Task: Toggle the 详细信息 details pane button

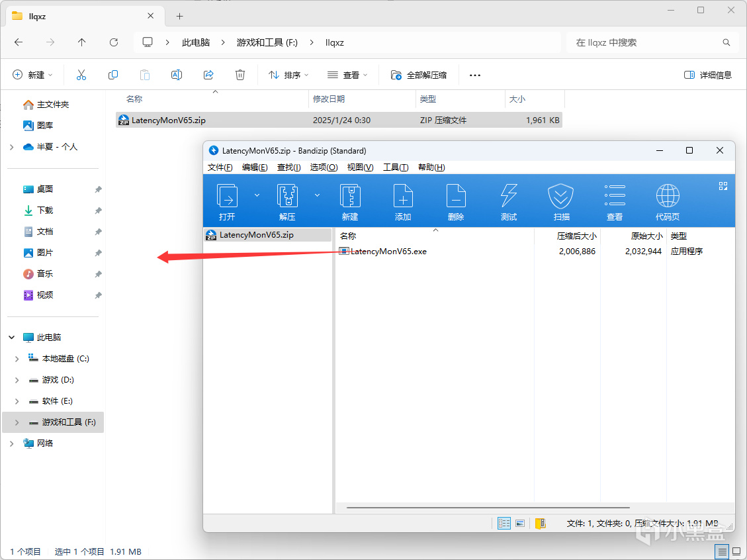Action: [708, 75]
